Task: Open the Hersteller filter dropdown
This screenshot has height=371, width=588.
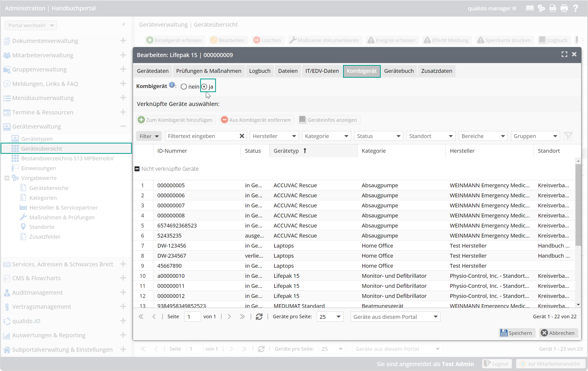Action: pos(274,136)
